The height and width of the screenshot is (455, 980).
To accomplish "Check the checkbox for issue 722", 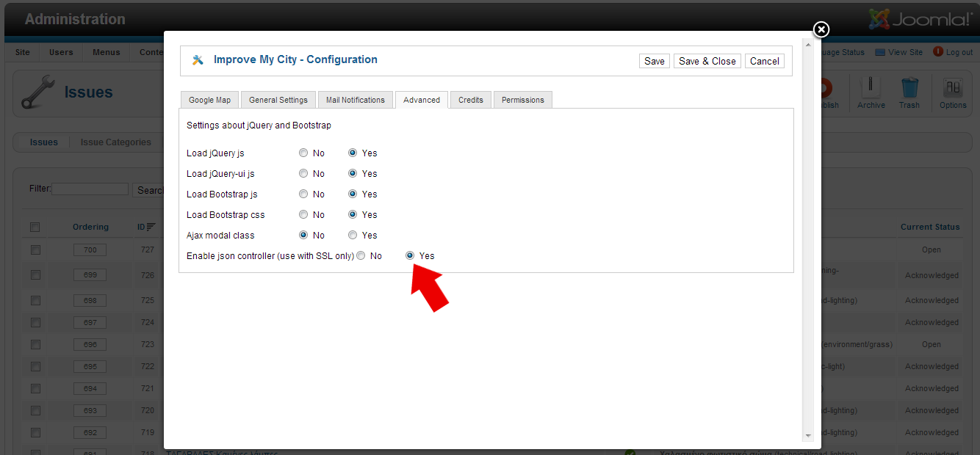I will pos(35,366).
